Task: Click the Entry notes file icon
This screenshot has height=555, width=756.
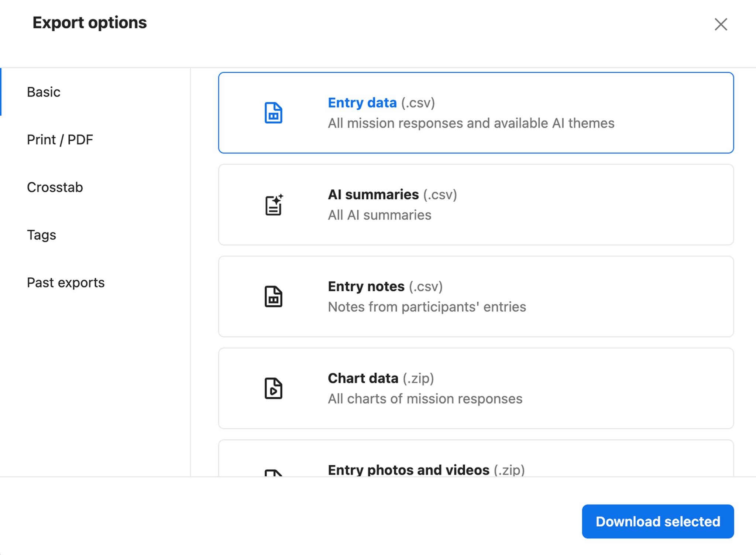Action: 273,297
